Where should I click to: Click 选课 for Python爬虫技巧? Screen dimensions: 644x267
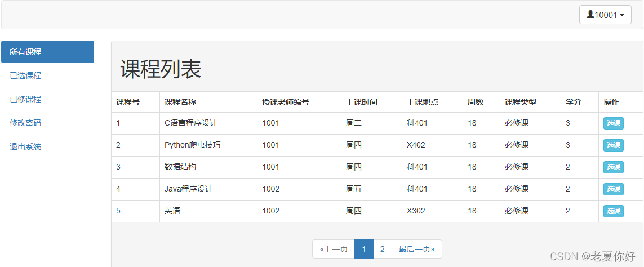tap(613, 145)
